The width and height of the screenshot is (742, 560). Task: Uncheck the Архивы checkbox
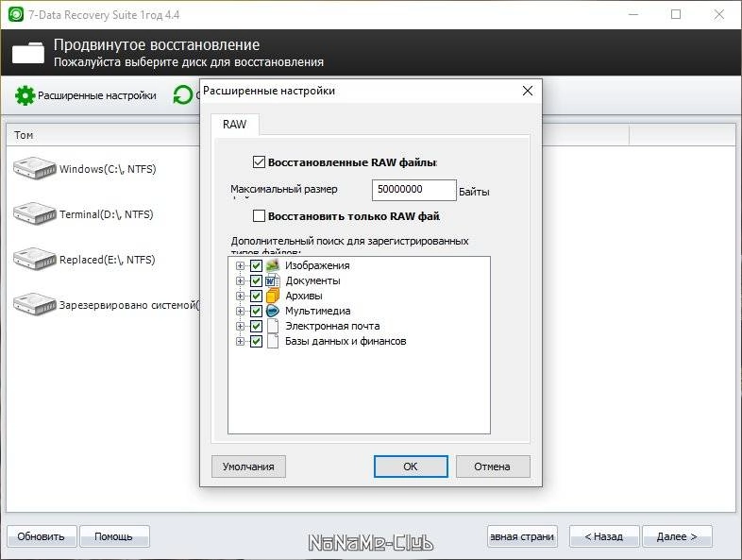[x=256, y=296]
